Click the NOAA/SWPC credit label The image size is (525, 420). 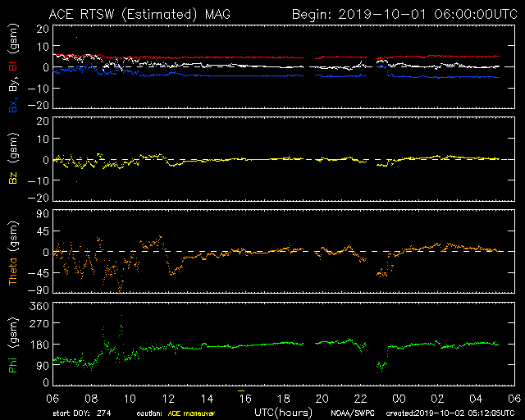(x=349, y=413)
